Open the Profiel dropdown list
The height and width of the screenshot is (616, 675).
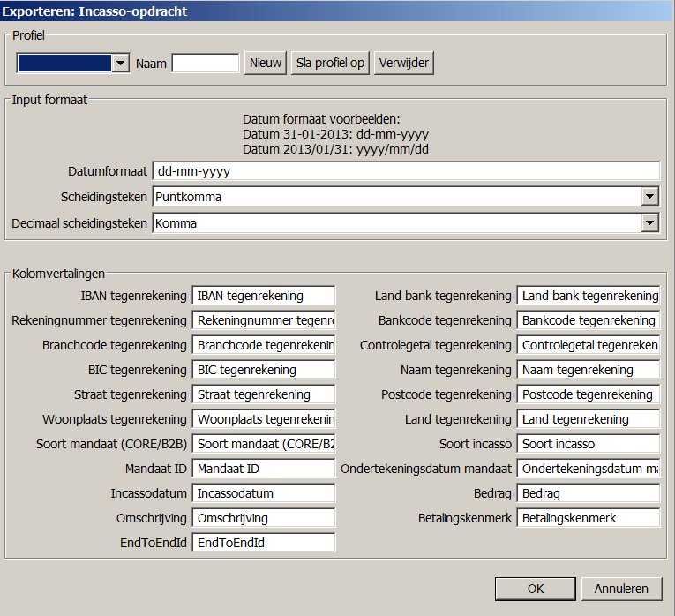point(121,64)
